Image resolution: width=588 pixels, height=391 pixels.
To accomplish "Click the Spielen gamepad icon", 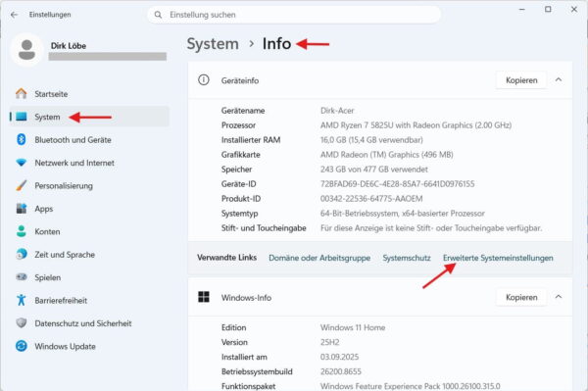I will click(x=22, y=277).
